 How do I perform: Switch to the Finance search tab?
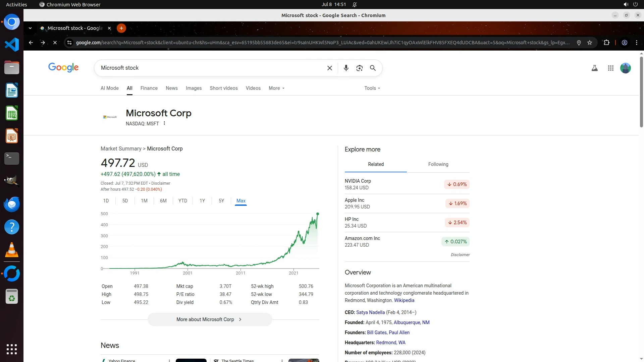pos(149,88)
